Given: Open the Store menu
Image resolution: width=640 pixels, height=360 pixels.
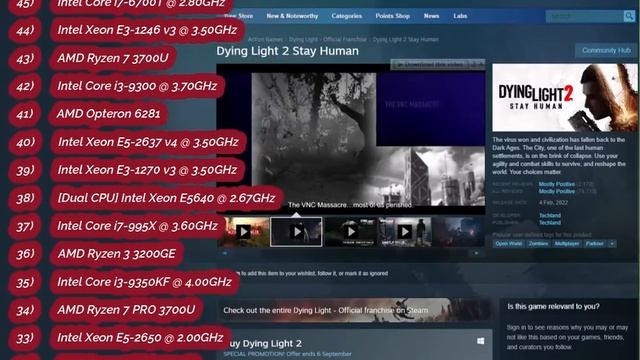Looking at the screenshot, I should 239,16.
